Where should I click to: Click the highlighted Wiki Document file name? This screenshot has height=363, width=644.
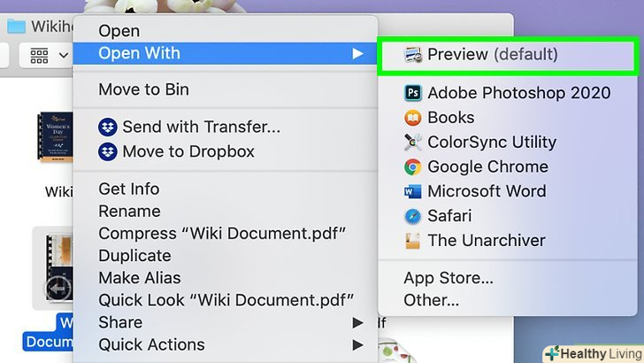[x=49, y=333]
